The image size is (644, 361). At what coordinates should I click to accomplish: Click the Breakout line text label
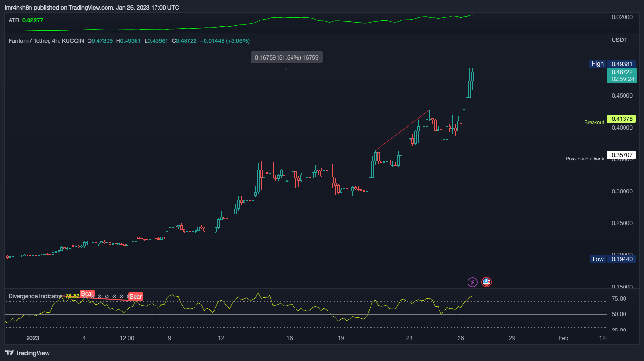pyautogui.click(x=594, y=122)
